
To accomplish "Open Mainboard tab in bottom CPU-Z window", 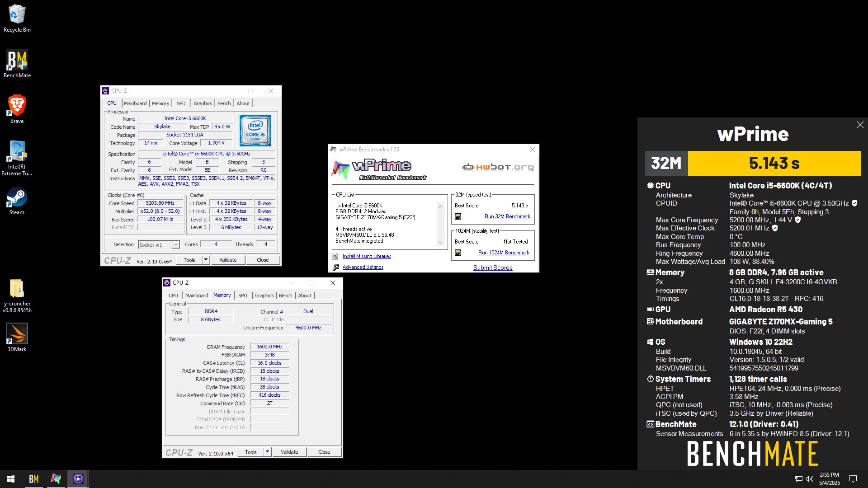I will click(197, 296).
